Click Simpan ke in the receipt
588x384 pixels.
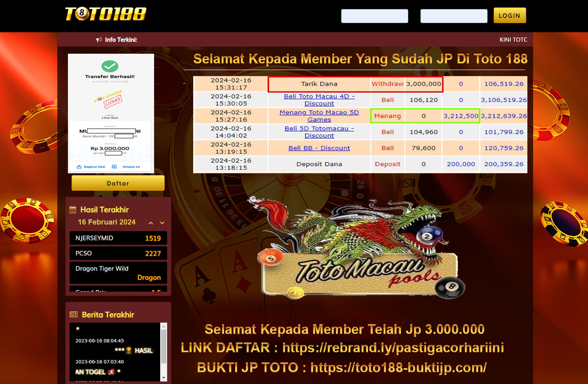tap(131, 167)
